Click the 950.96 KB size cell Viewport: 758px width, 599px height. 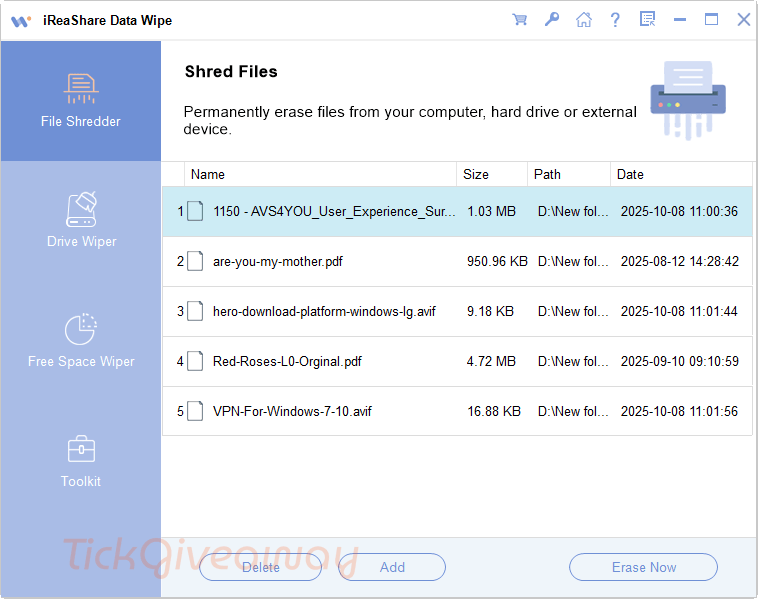tap(497, 262)
